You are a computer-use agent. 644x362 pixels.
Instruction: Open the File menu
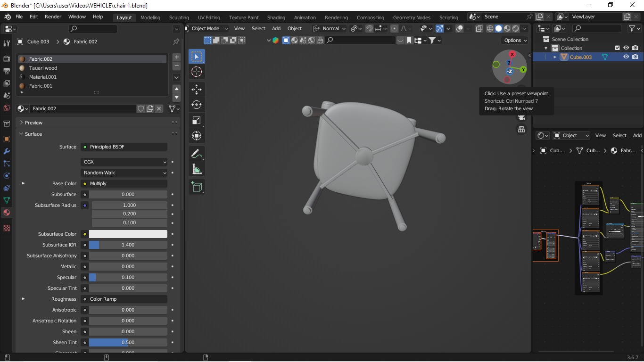pos(19,16)
